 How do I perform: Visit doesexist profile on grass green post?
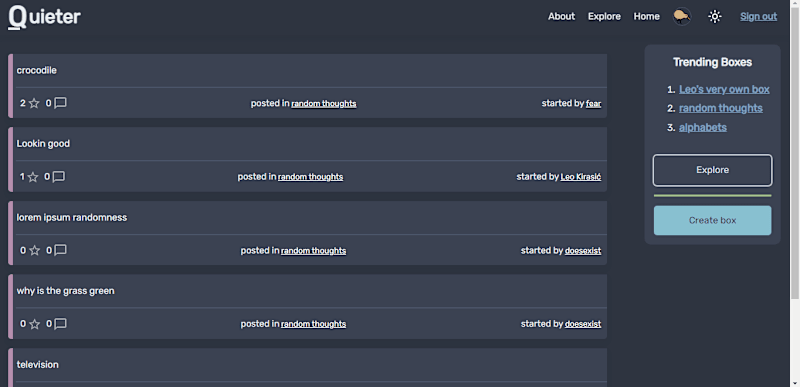[583, 324]
